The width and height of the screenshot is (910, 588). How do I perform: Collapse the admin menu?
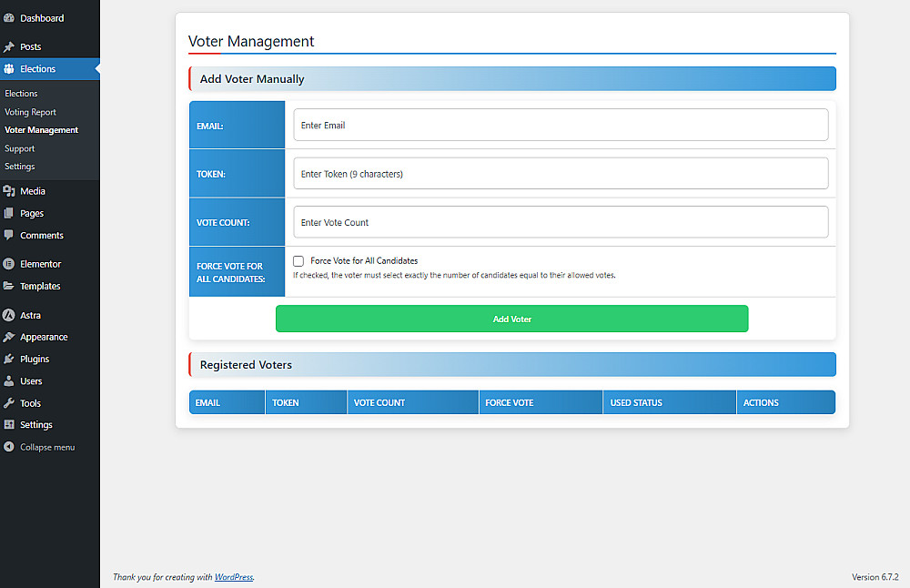39,447
